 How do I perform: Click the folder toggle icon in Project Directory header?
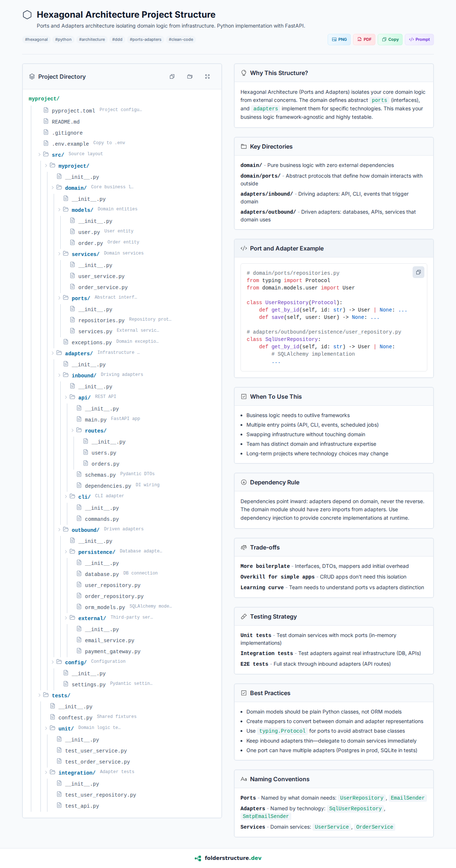190,77
